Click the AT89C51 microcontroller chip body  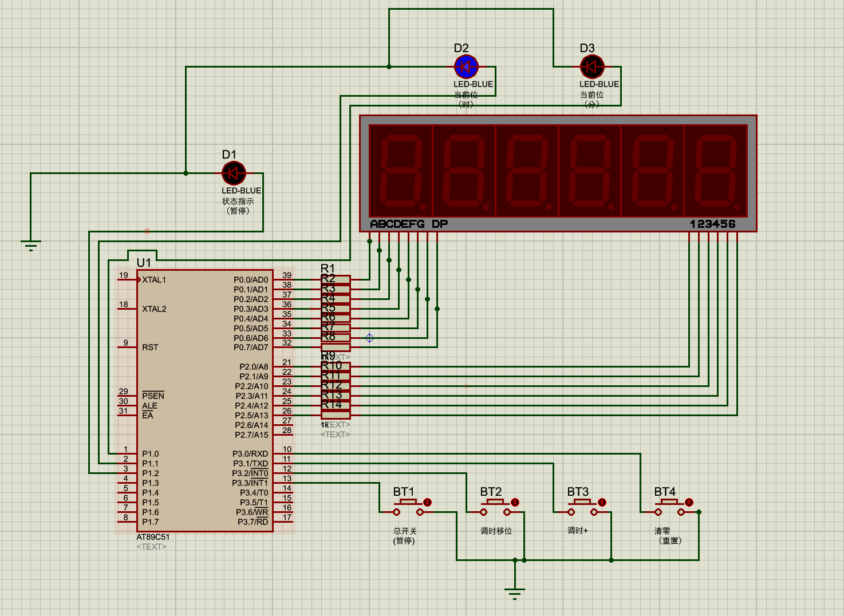[205, 401]
